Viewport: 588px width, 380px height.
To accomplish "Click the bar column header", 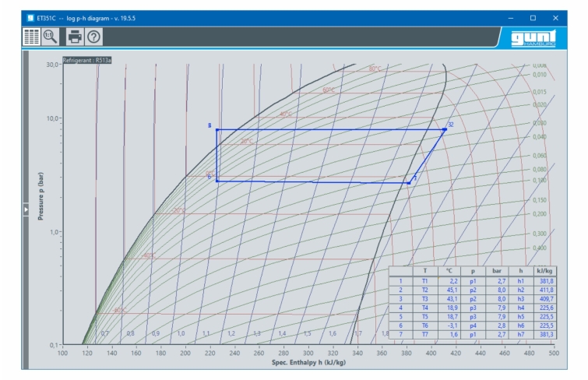I will point(497,271).
